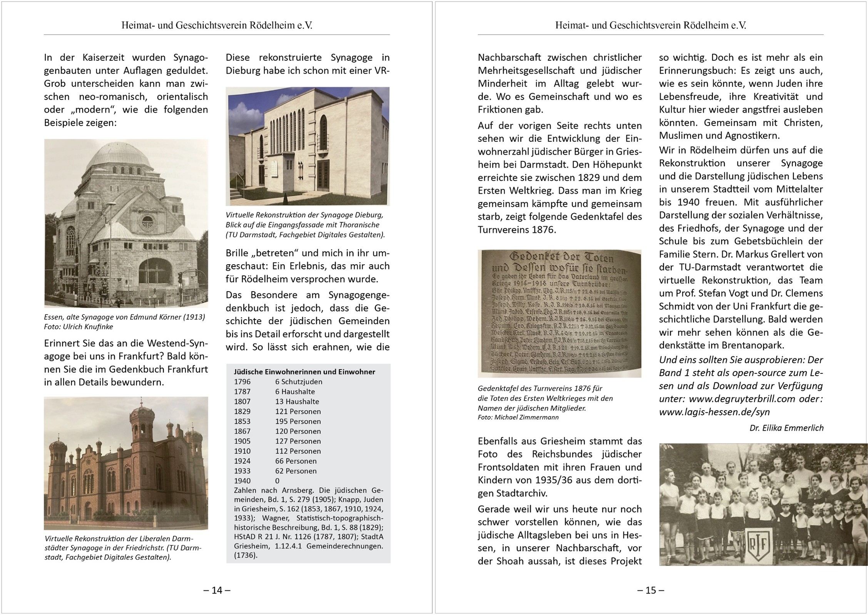Viewport: 868px width, 615px height.
Task: Click the Essen old synagogue photo
Action: pos(126,223)
